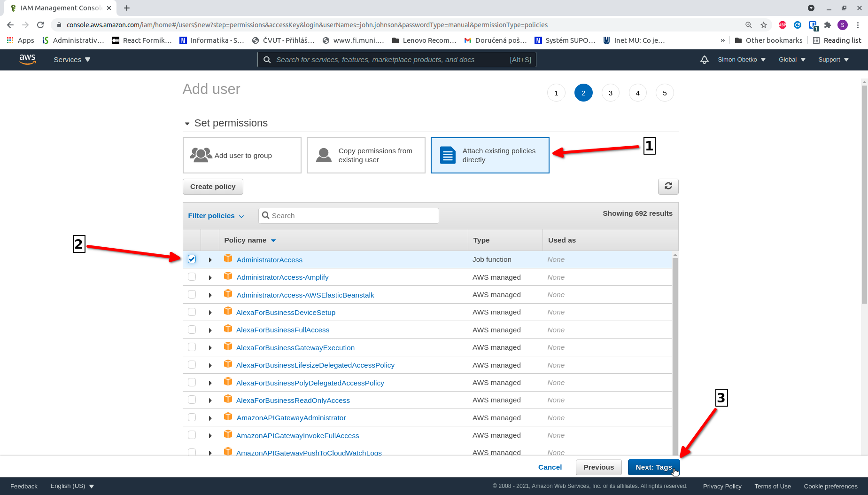Click the Add user to group icon
This screenshot has height=495, width=868.
201,155
